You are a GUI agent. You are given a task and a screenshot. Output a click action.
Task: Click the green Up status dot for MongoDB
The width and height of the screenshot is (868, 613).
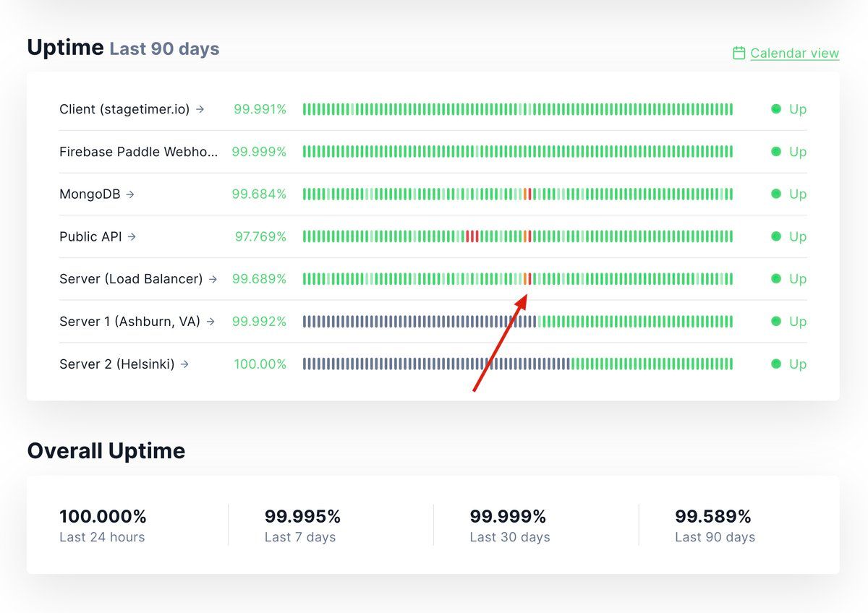click(776, 194)
